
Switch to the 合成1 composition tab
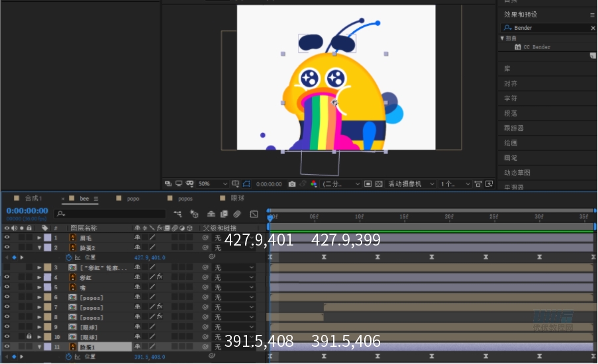click(x=33, y=198)
